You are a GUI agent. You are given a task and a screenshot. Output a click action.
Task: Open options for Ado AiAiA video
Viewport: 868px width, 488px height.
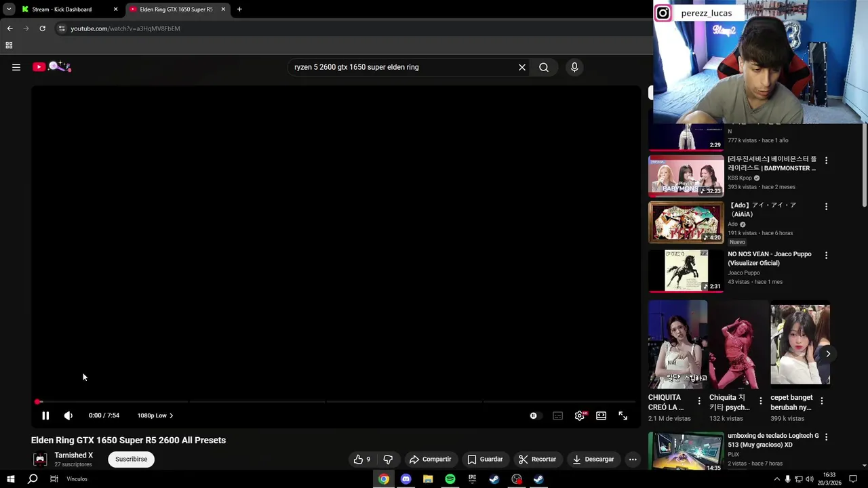pyautogui.click(x=826, y=207)
